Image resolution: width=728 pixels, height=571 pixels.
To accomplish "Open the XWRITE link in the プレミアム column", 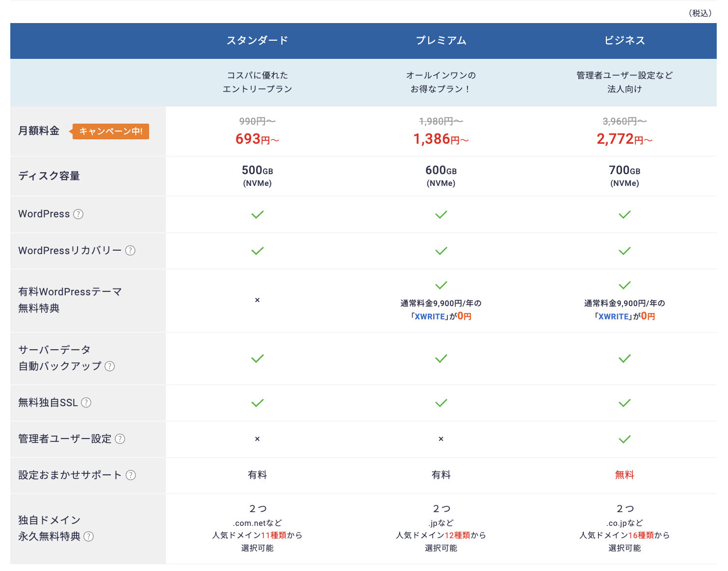I will tap(430, 317).
